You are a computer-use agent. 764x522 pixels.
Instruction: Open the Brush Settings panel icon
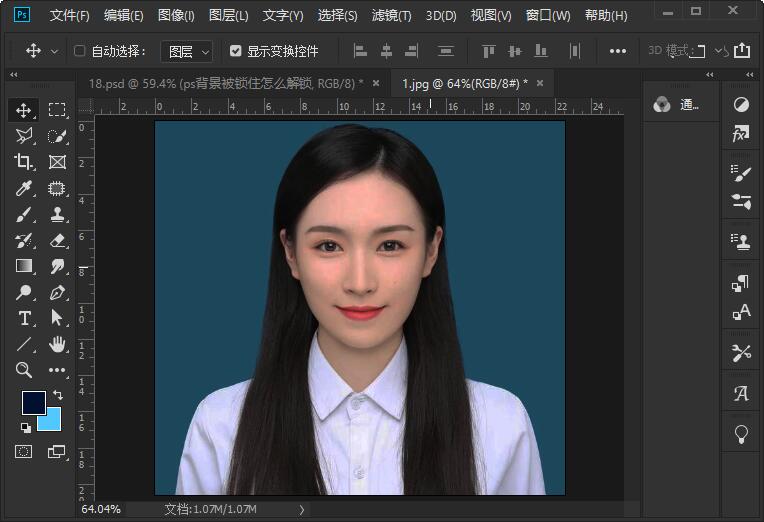741,202
